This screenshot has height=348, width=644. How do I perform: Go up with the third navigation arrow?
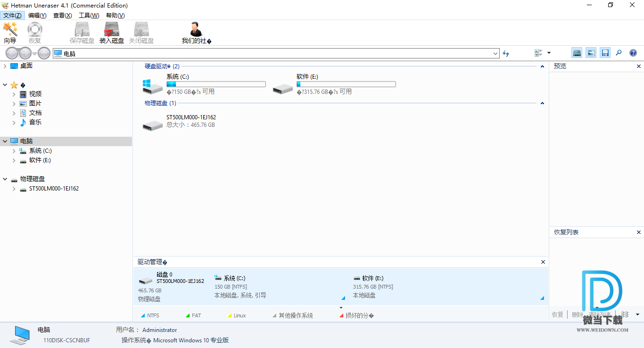(44, 53)
